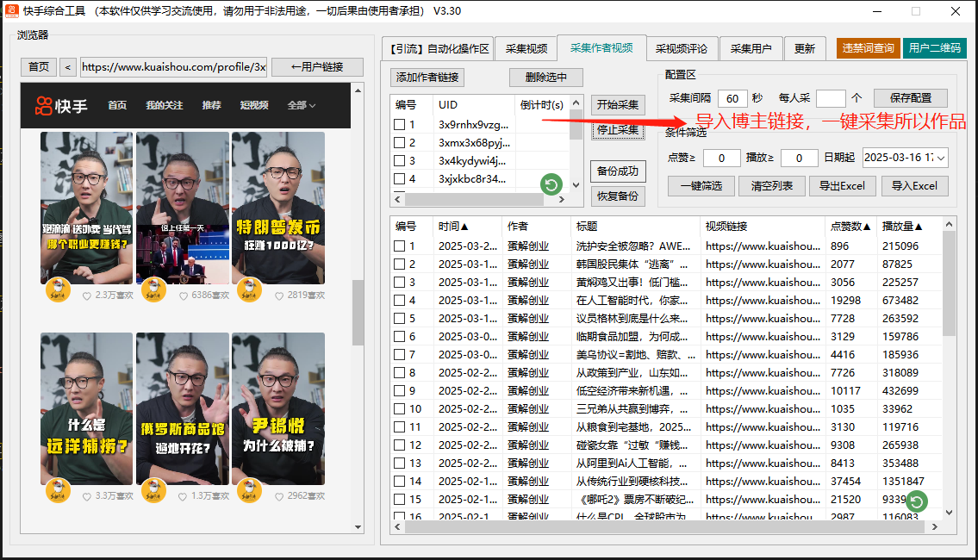Tick checkbox of video row 3
Screen dimensions: 978x560
(399, 283)
